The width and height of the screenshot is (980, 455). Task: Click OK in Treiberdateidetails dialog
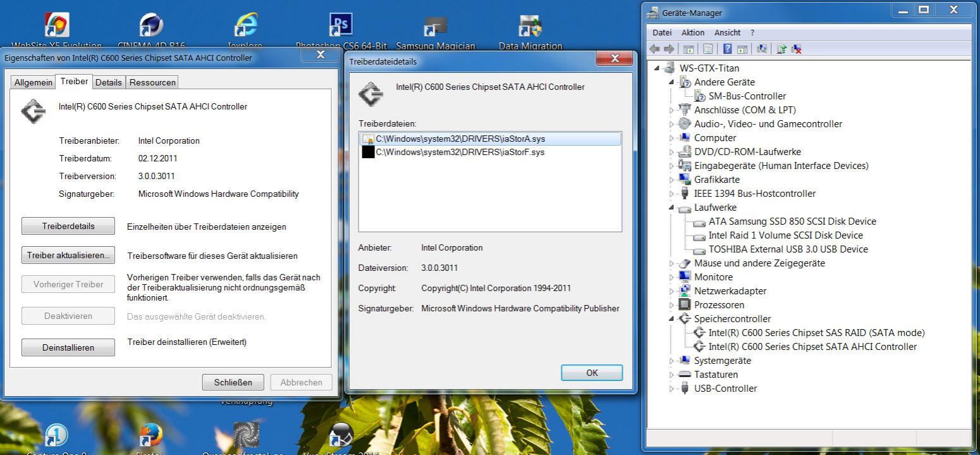tap(592, 373)
